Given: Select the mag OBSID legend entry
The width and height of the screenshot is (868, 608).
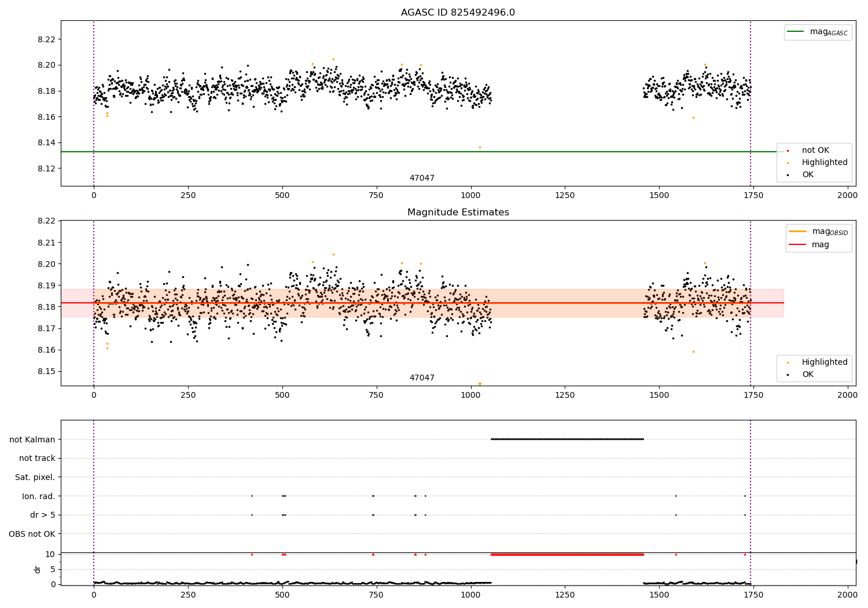Looking at the screenshot, I should pos(818,232).
